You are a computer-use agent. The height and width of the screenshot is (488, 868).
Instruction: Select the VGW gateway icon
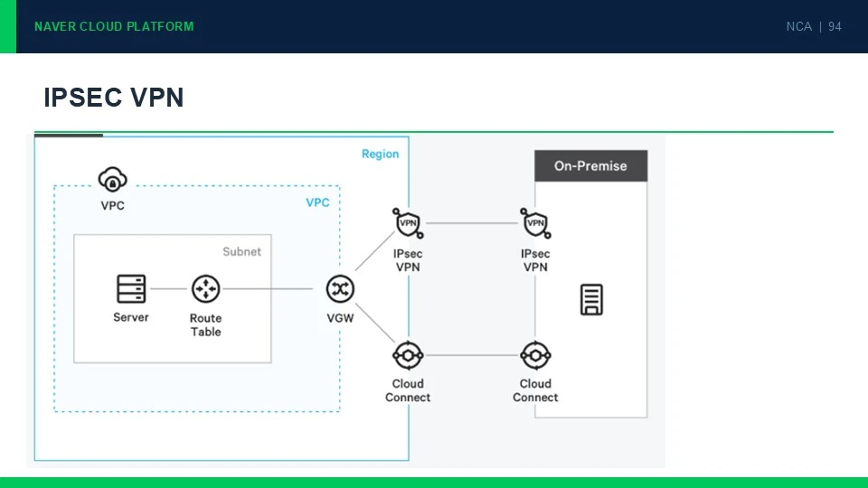coord(340,289)
